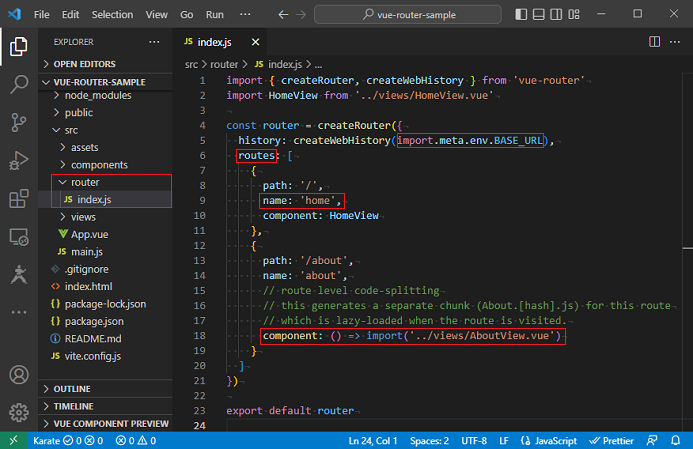Open the Accounts menu icon
The image size is (693, 449).
pyautogui.click(x=19, y=375)
